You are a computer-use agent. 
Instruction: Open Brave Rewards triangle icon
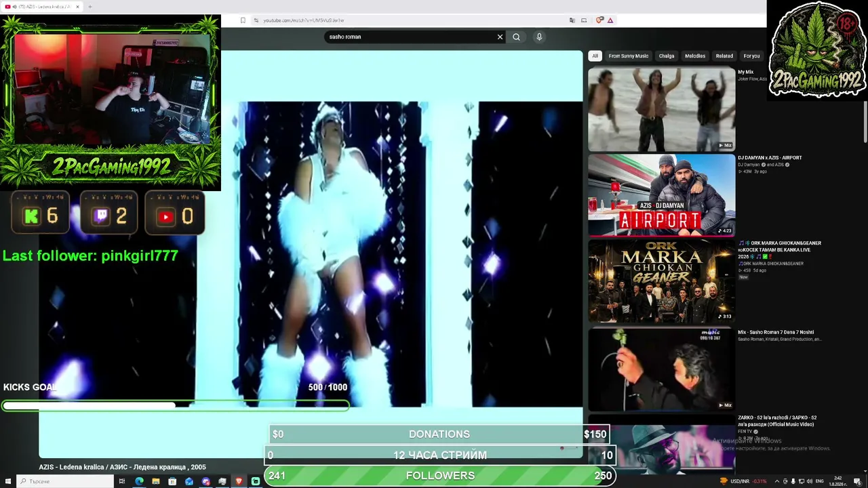(610, 20)
